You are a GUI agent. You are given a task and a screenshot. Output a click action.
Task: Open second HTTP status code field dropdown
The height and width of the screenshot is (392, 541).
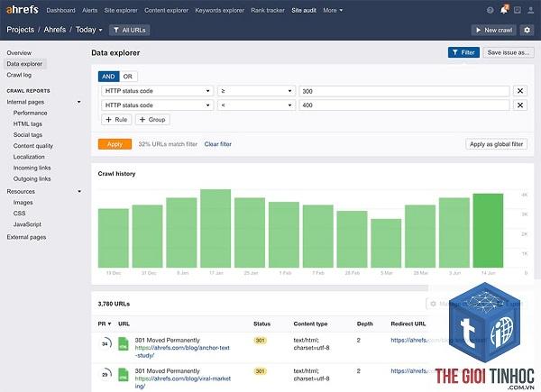[157, 105]
